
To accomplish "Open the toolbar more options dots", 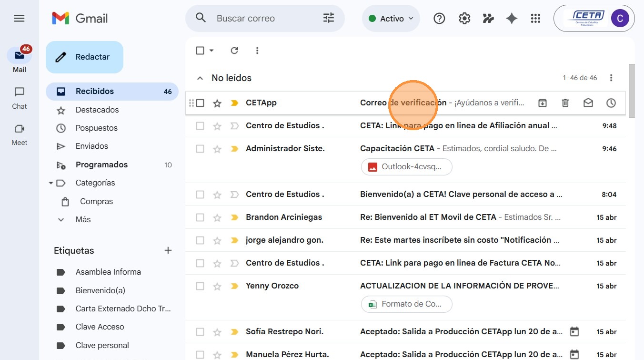I will [257, 51].
